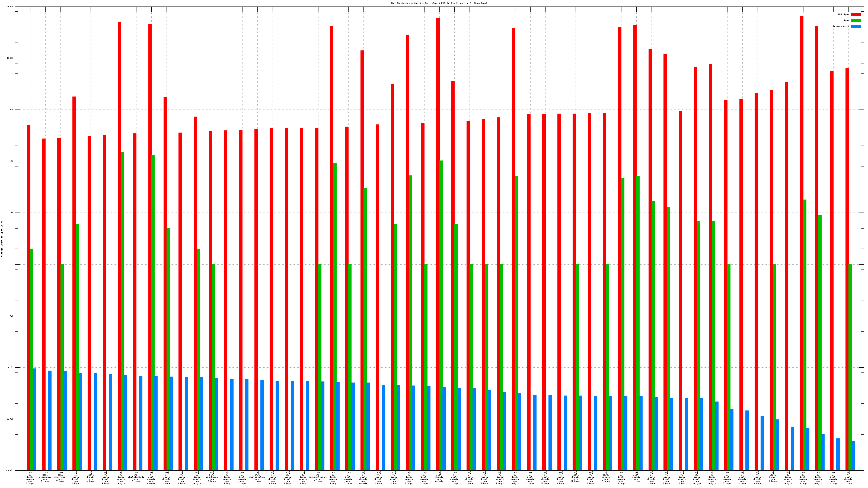Screen dimensions: 868x488
Task: Select the ips.whitelisted.org 2 hops x-axis label
Action: click(257, 477)
